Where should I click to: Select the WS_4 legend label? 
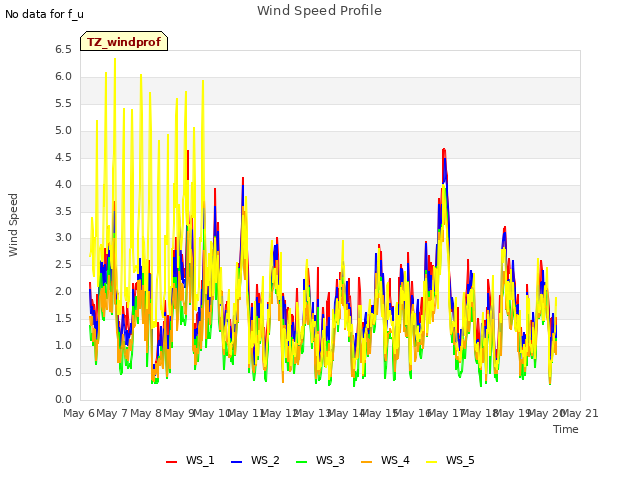tap(395, 460)
